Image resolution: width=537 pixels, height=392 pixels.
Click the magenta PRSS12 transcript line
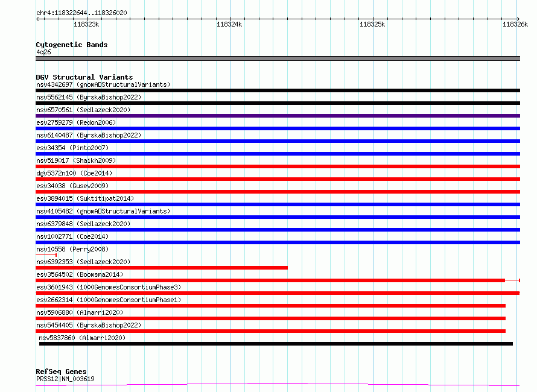pyautogui.click(x=278, y=385)
